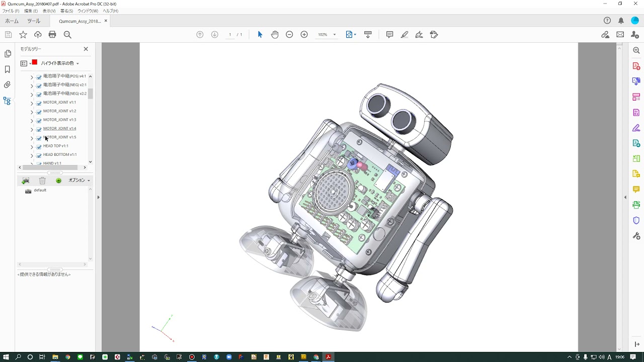Viewport: 644px width, 362px height.
Task: Go to the ホーム tab
Action: (12, 21)
